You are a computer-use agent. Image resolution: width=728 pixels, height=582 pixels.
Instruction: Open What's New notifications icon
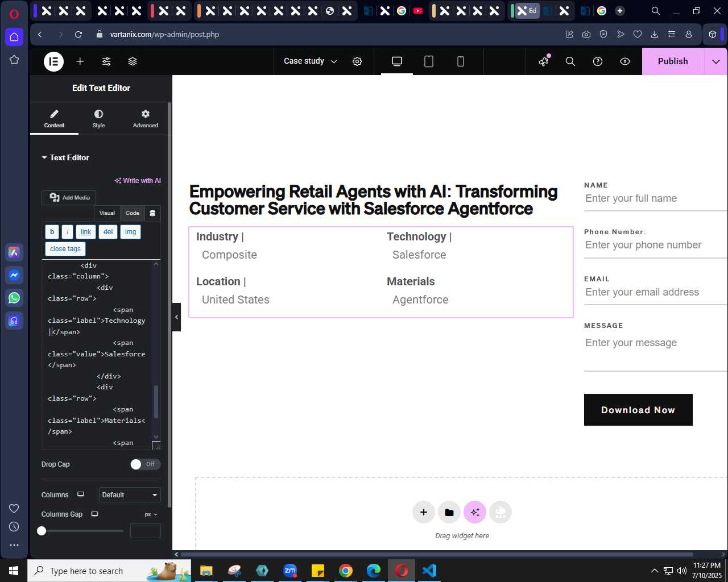pos(544,61)
